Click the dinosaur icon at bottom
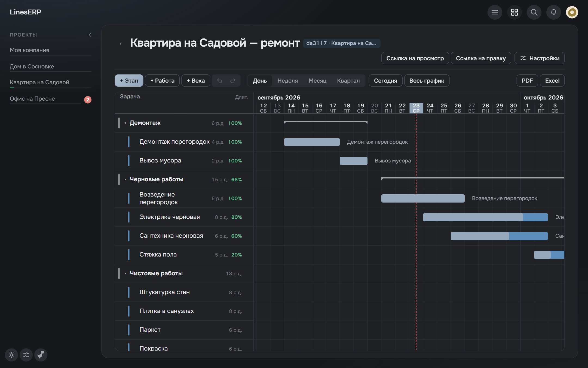The image size is (588, 368). coord(41,355)
